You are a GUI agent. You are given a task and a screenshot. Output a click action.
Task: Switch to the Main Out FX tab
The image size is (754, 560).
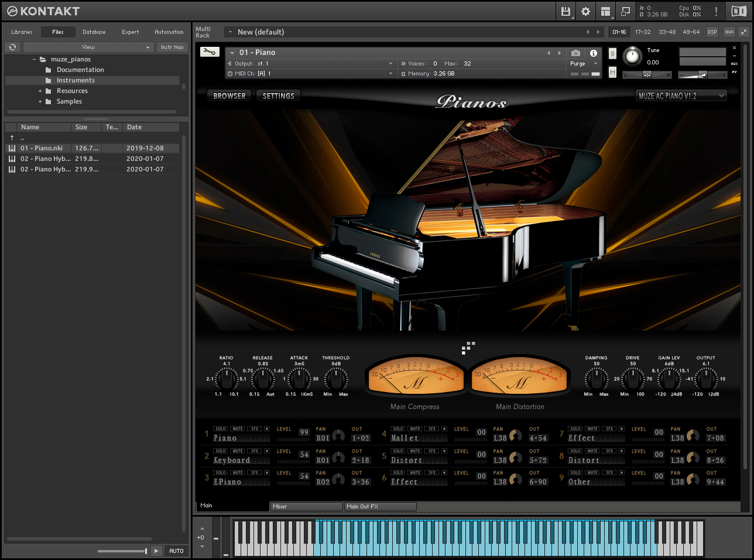[x=380, y=507]
